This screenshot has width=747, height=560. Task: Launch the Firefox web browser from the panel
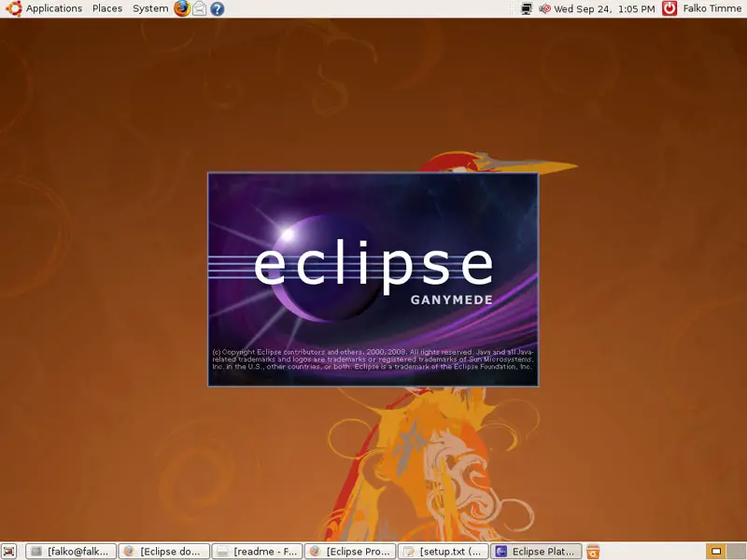pos(181,8)
